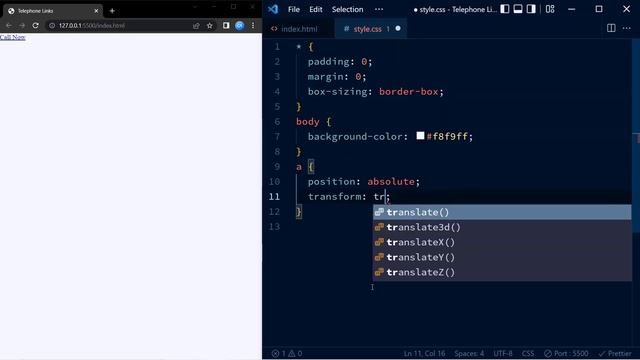Expand the hidden menu bar ellipsis
The height and width of the screenshot is (360, 640).
379,9
